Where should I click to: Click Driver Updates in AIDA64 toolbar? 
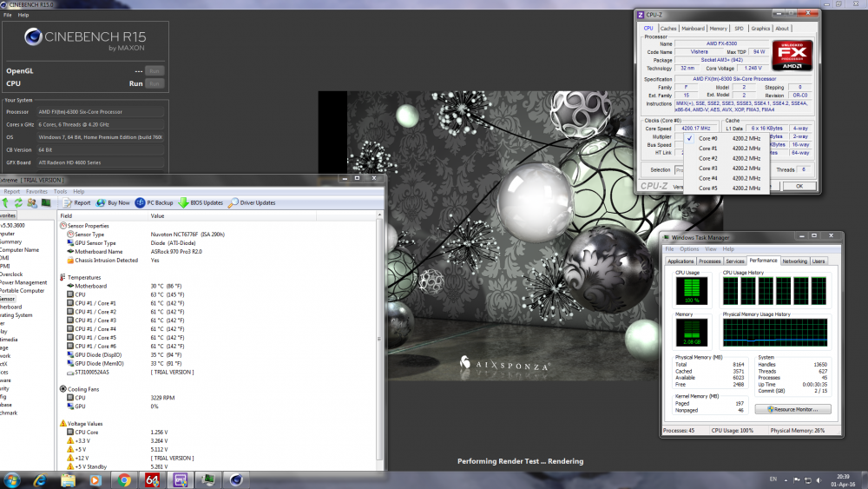point(252,202)
